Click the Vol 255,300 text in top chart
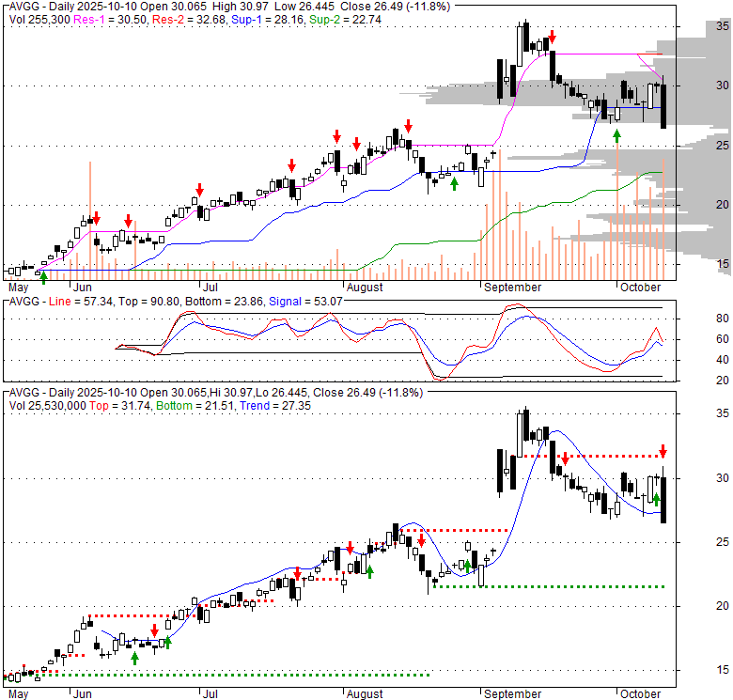This screenshot has width=733, height=700. (x=39, y=20)
